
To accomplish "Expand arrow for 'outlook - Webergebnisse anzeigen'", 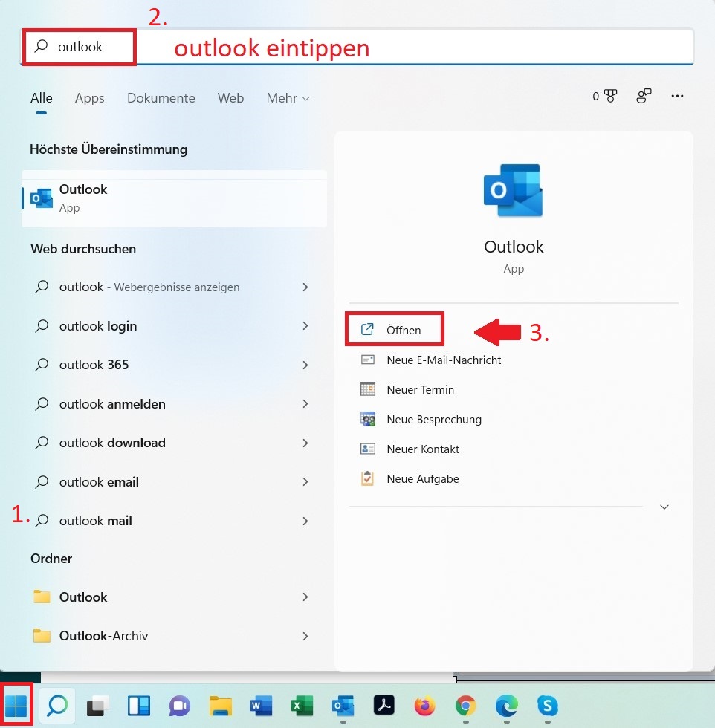I will click(305, 287).
